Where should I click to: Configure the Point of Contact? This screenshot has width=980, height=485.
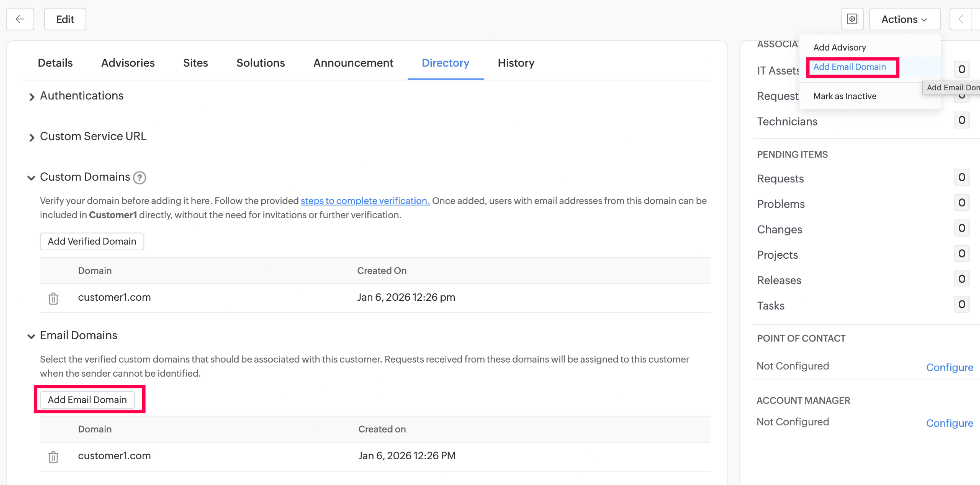click(949, 367)
